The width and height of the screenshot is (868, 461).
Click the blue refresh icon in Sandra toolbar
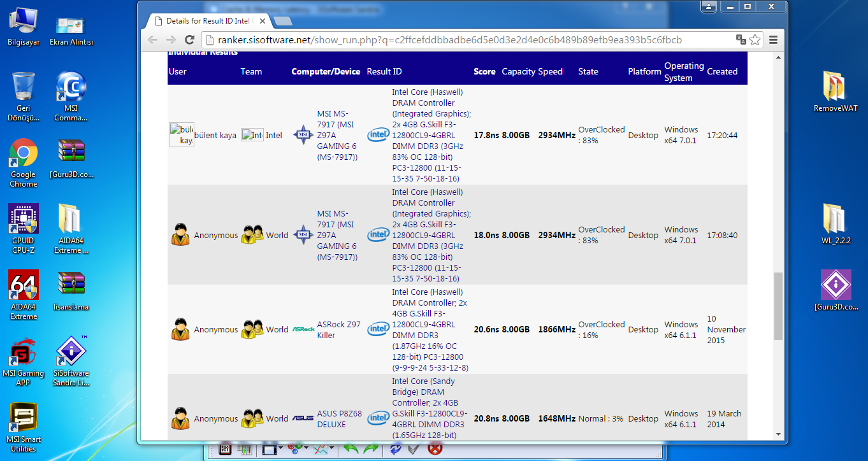(x=396, y=449)
